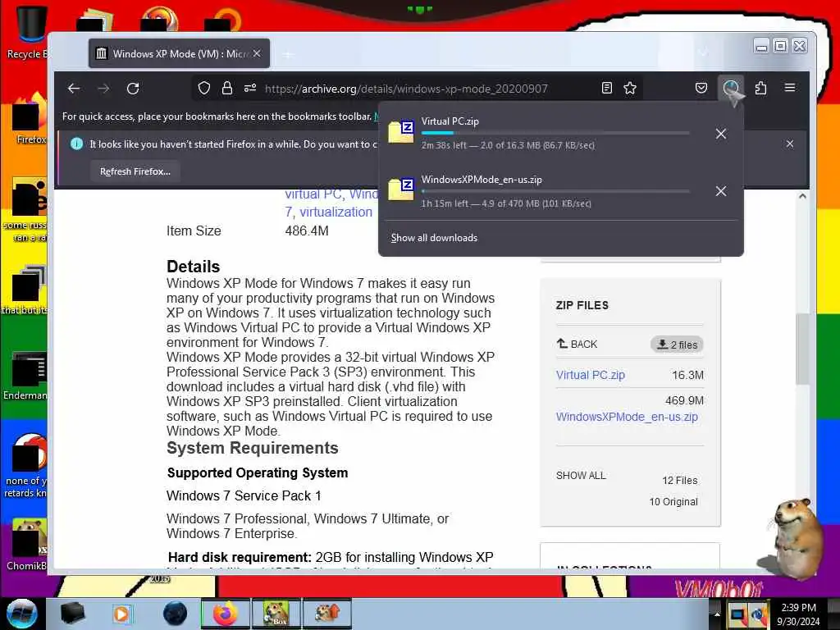Show hidden system tray icons arrow
Image resolution: width=840 pixels, height=630 pixels.
[x=717, y=614]
